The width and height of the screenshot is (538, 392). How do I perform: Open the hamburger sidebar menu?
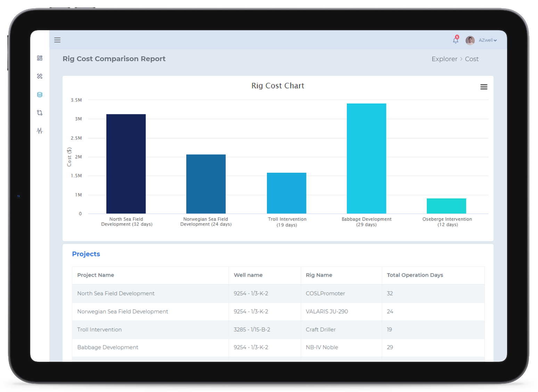click(57, 40)
